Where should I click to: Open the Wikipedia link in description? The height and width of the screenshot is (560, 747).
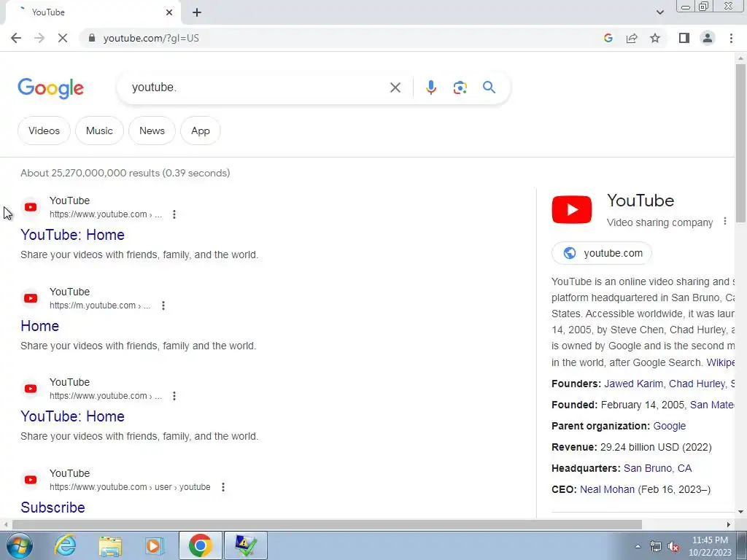(x=720, y=362)
